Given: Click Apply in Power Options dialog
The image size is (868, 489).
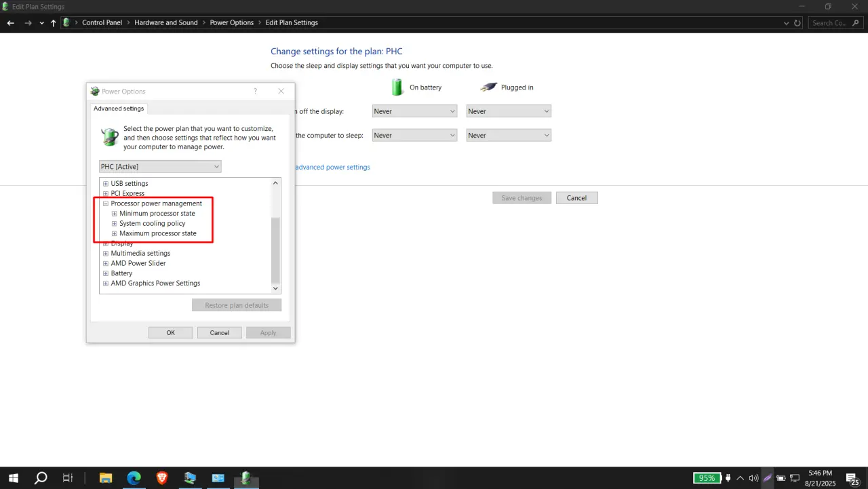Looking at the screenshot, I should pos(269,333).
